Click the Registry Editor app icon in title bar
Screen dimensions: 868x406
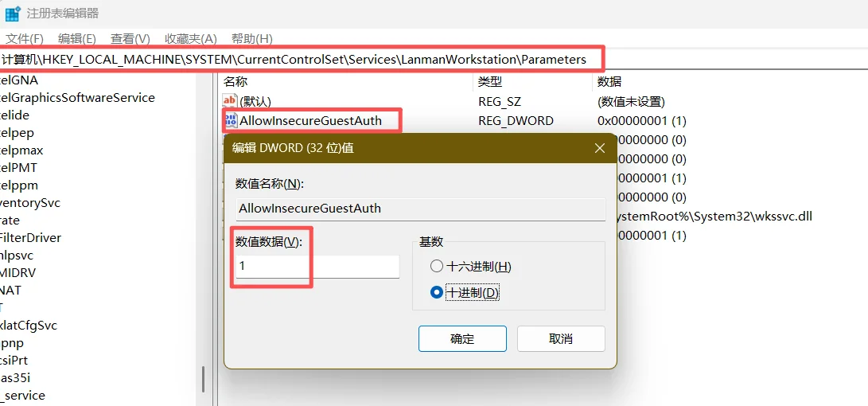coord(13,13)
